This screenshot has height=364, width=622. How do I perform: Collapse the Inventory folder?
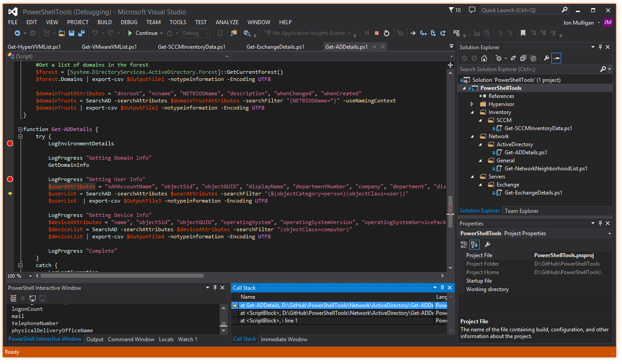(472, 112)
